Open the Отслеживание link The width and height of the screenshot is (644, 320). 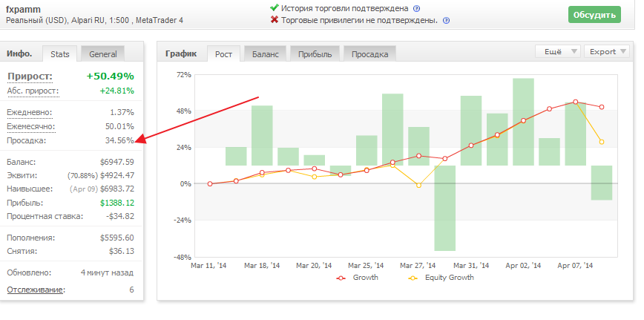point(36,290)
